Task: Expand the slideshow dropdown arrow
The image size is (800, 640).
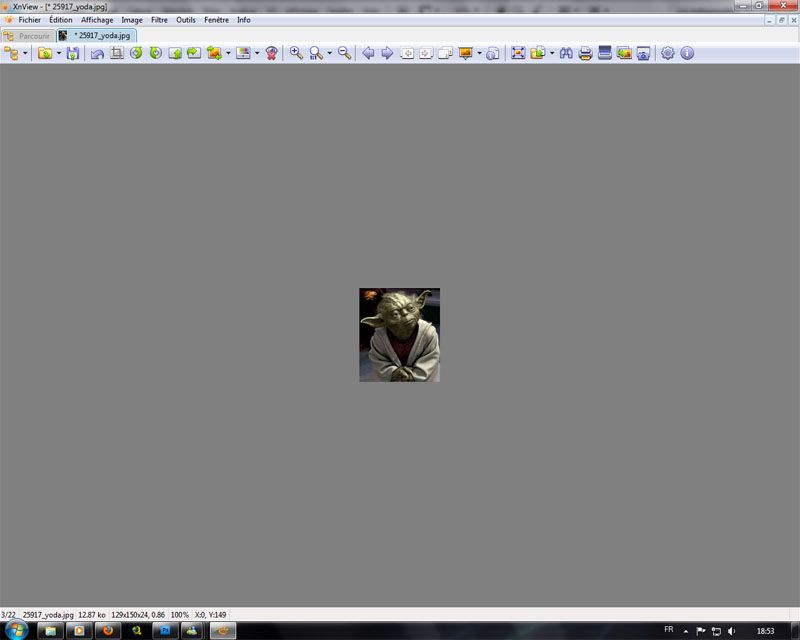Action: (479, 53)
